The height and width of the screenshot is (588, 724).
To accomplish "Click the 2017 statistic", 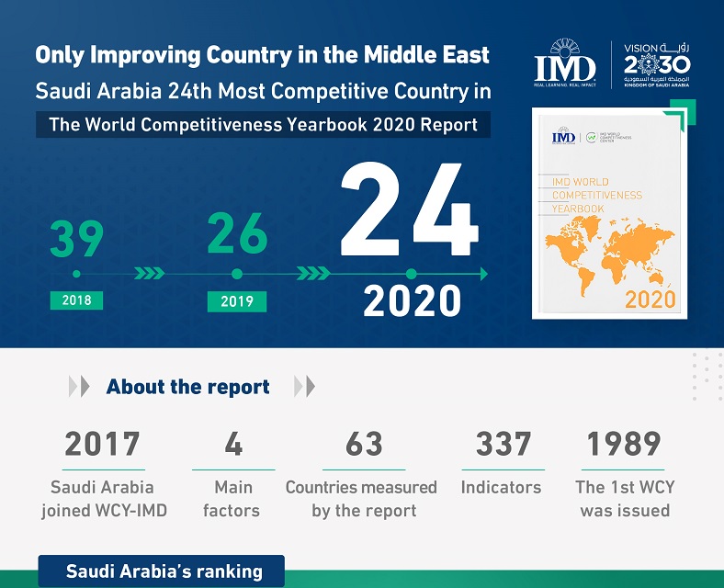I will point(103,444).
